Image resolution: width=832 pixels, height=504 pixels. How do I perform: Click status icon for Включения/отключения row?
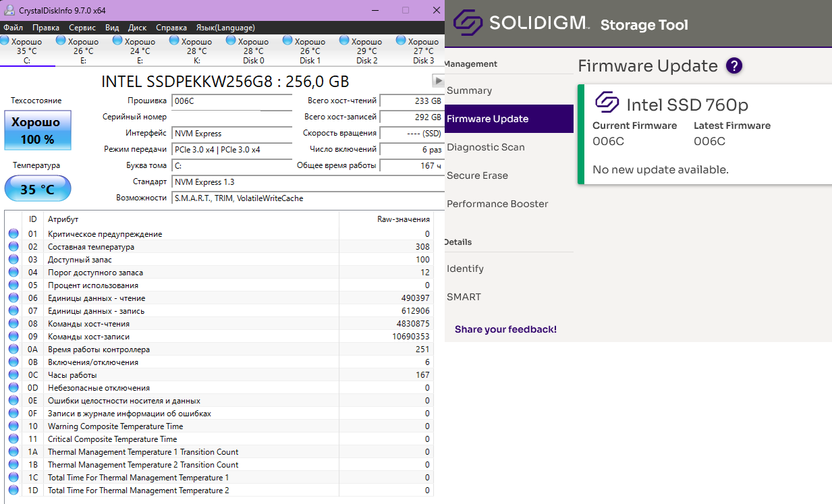[x=13, y=362]
